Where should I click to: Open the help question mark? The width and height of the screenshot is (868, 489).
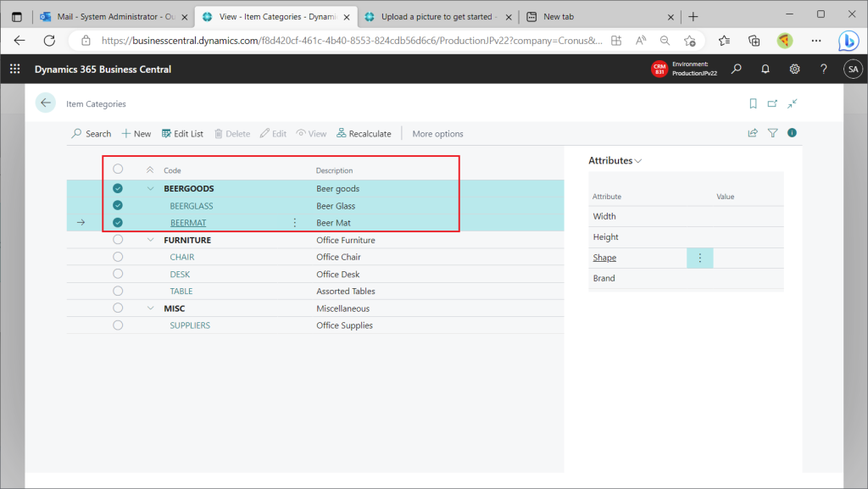click(x=824, y=69)
